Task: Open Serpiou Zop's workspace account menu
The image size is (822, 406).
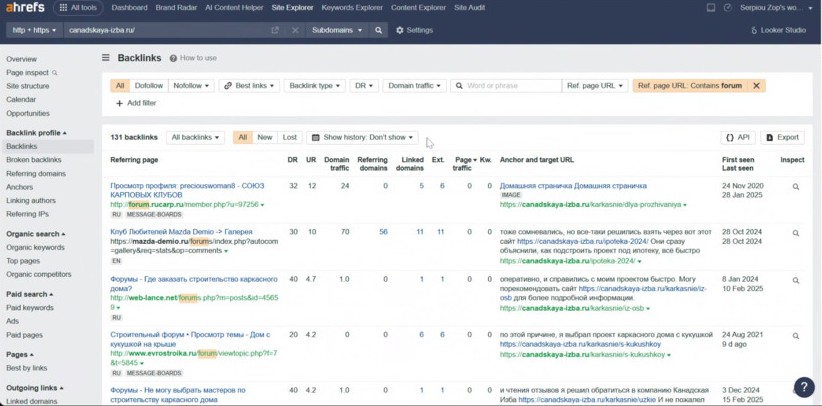Action: point(777,8)
